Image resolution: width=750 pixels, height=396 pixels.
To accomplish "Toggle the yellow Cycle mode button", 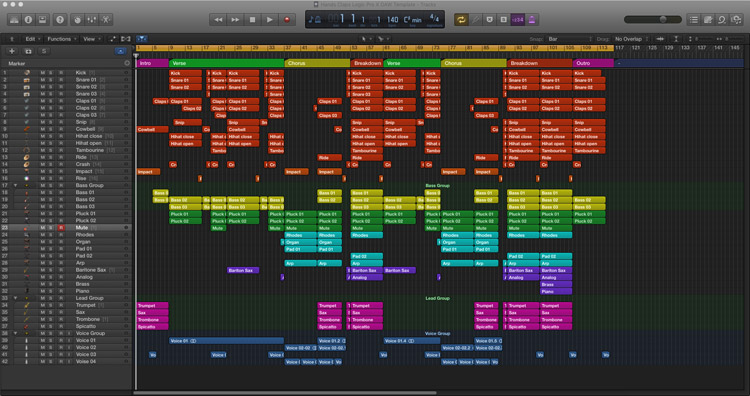I will [461, 20].
